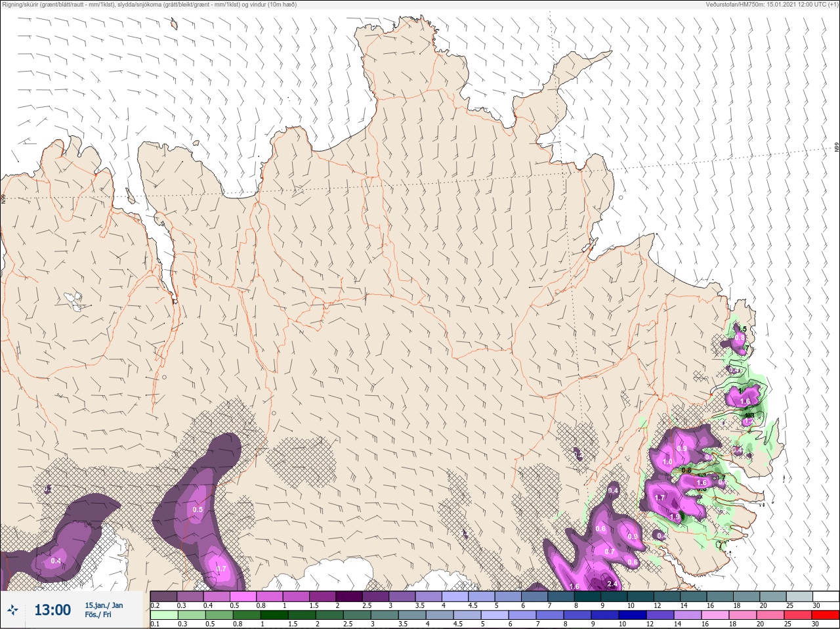Pick top legend teal swatch starting at 9
Viewport: 840px width, 629px height.
[614, 596]
